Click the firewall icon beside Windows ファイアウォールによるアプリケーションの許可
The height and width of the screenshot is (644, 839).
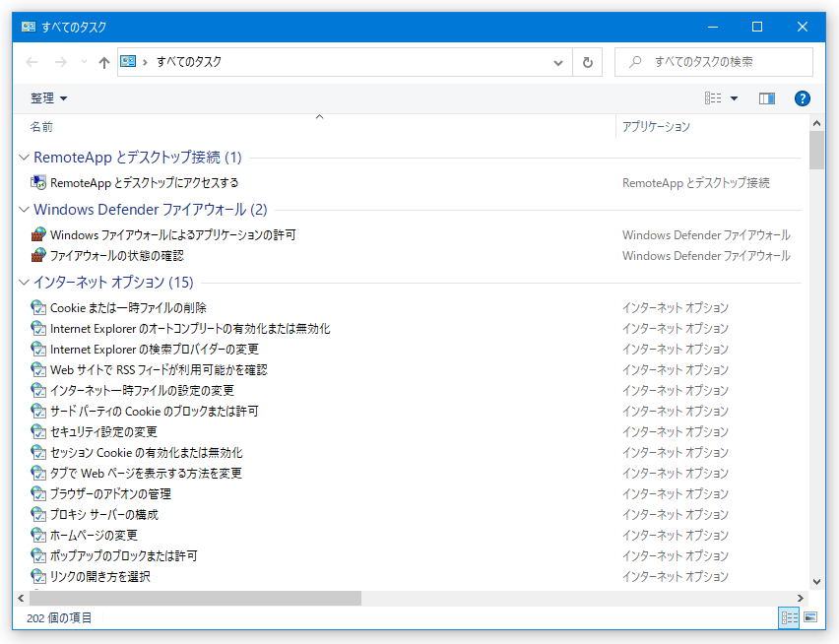point(38,234)
